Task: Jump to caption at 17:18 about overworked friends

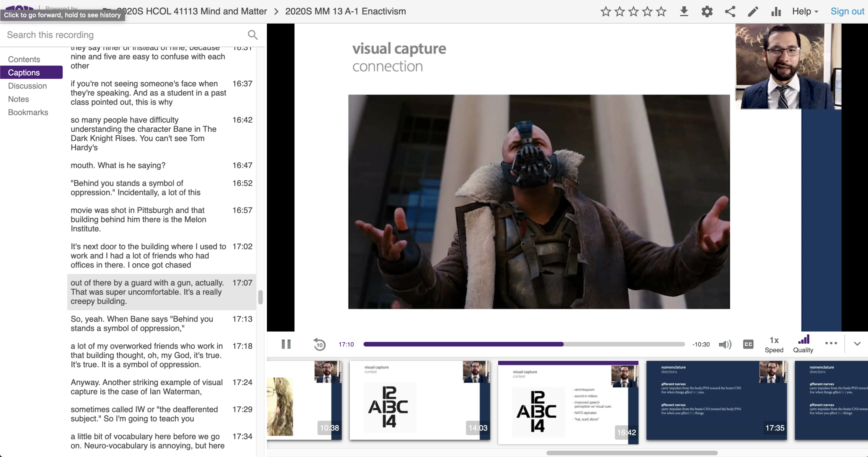Action: tap(161, 355)
